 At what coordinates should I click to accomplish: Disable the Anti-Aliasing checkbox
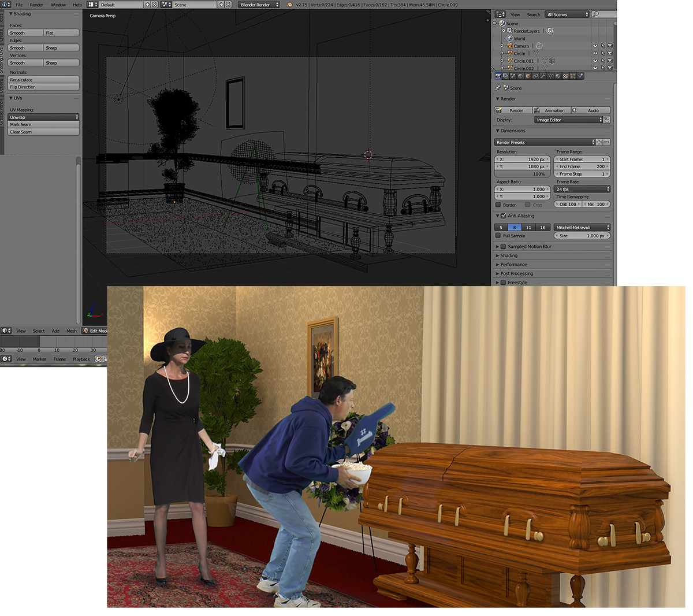(x=503, y=216)
